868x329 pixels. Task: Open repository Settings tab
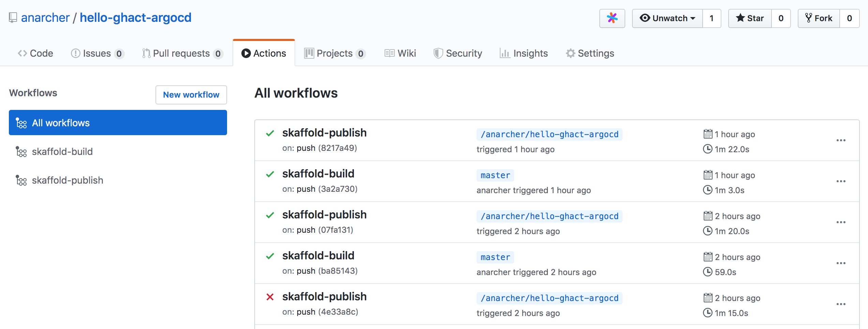coord(590,53)
